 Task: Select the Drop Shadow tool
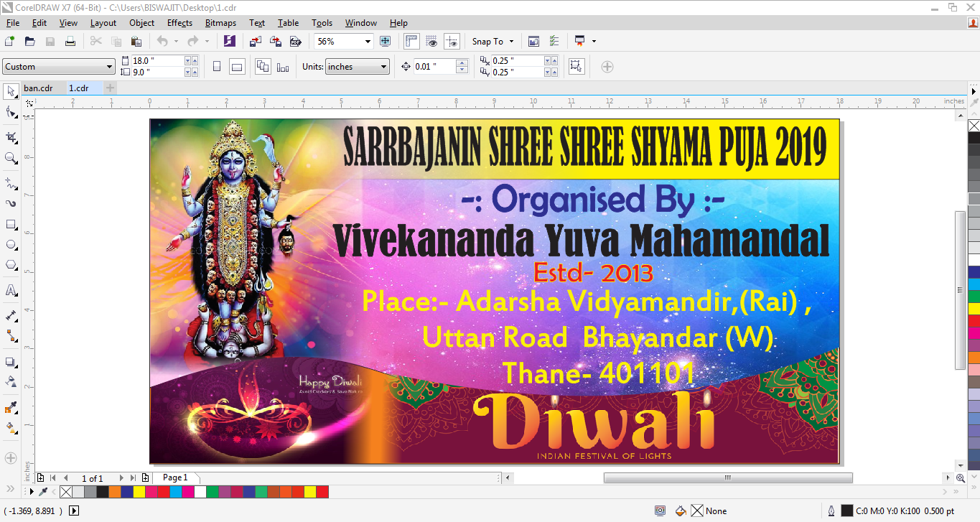tap(11, 362)
